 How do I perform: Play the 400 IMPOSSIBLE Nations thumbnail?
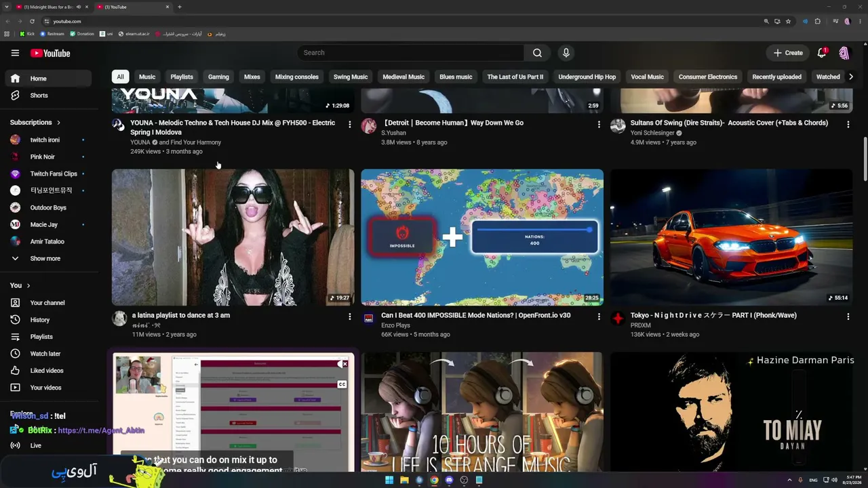click(482, 237)
